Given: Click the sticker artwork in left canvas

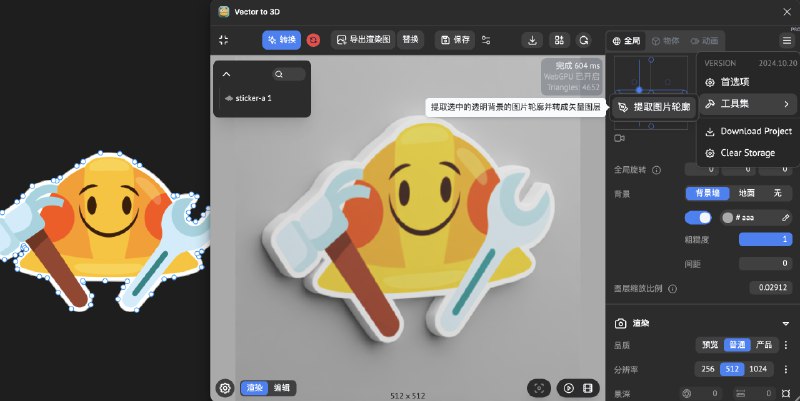Looking at the screenshot, I should 105,231.
